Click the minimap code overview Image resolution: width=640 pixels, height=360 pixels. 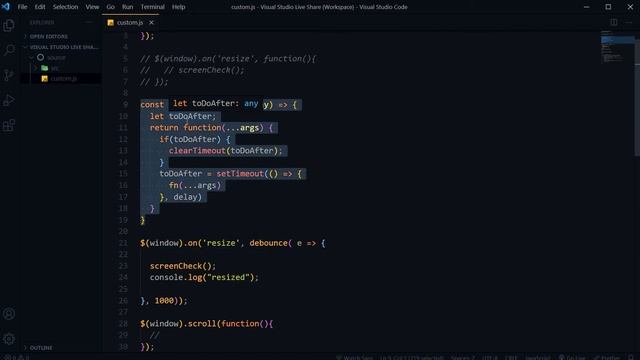(617, 47)
